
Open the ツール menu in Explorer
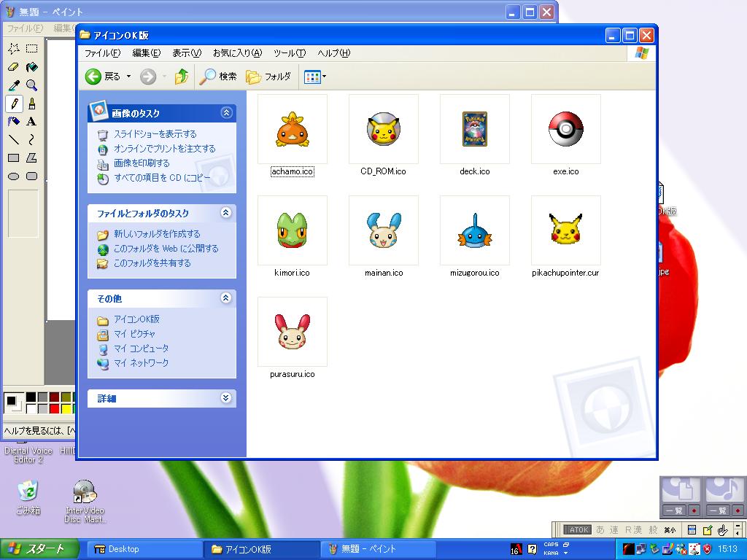click(x=289, y=52)
